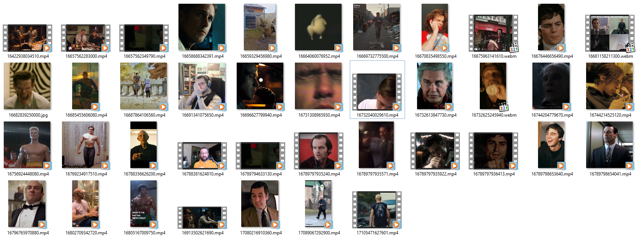
Task: Select the 16687864106560.mp4 thumbnail
Action: 144,86
